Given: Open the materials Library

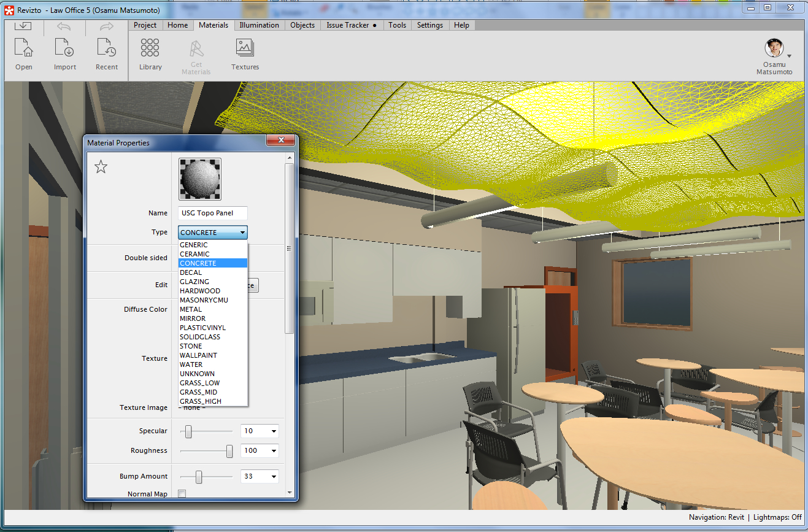Looking at the screenshot, I should click(150, 48).
